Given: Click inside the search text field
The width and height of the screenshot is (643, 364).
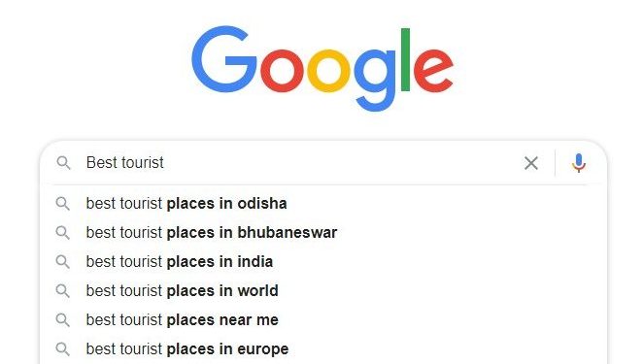Looking at the screenshot, I should click(301, 163).
